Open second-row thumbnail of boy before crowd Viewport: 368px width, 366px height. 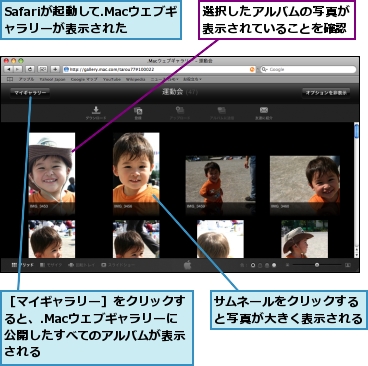52,239
